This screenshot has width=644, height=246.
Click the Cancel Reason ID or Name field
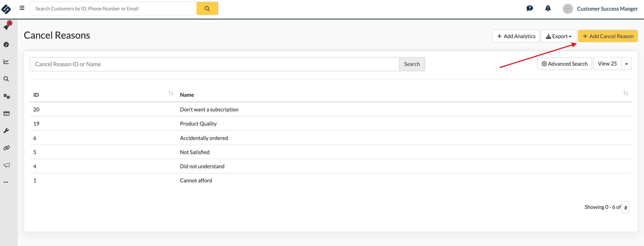(x=214, y=64)
